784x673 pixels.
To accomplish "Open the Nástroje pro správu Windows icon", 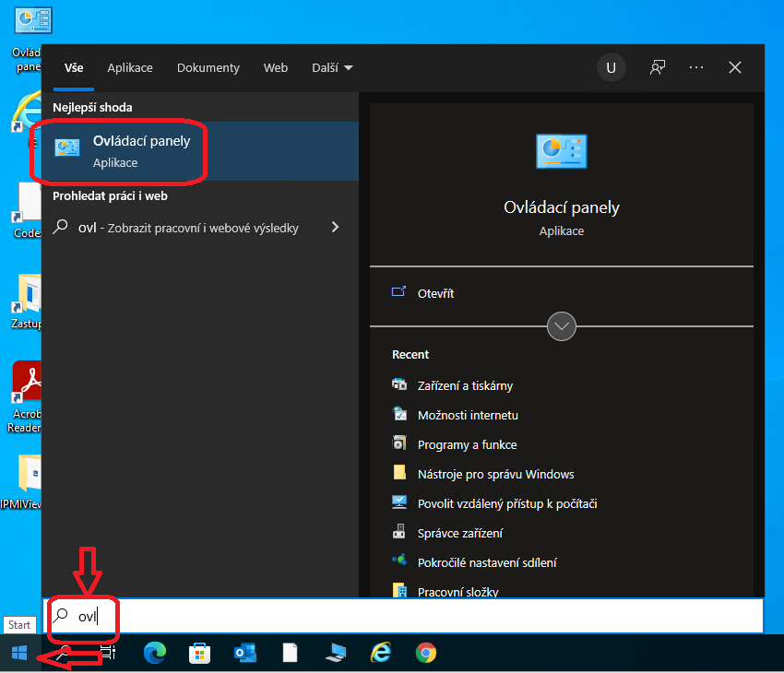I will pyautogui.click(x=399, y=473).
